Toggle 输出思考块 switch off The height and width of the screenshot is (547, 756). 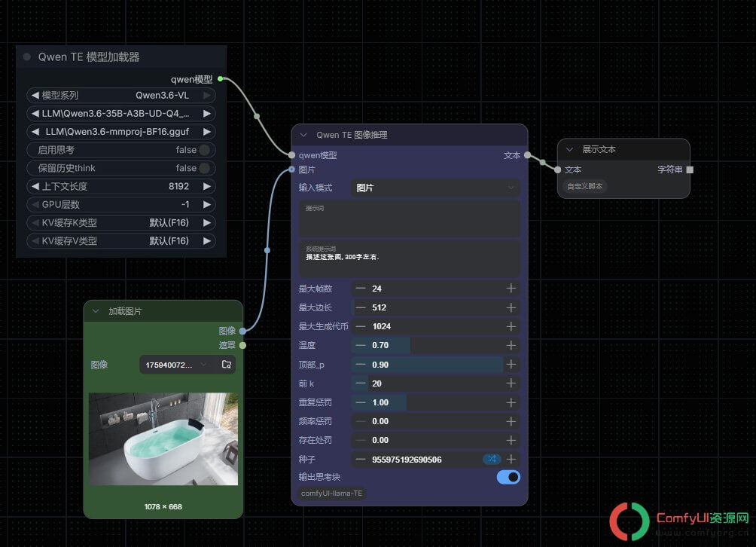(x=508, y=477)
